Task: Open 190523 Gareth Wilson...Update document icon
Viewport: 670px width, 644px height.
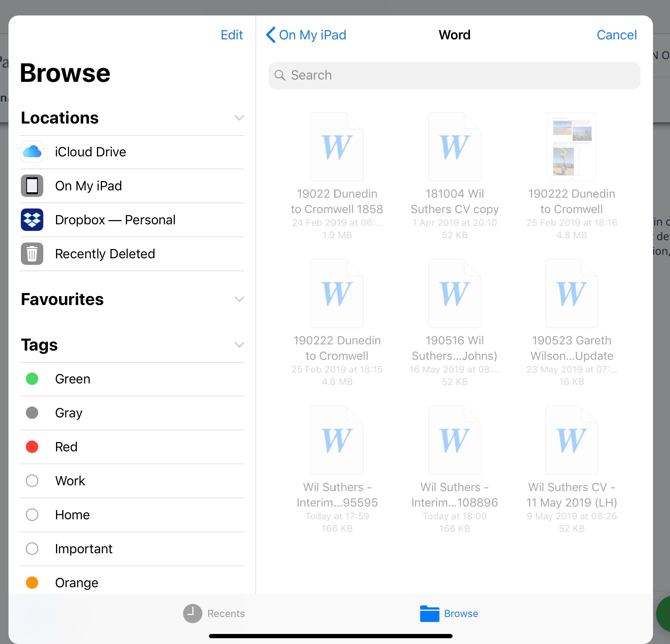Action: 572,293
